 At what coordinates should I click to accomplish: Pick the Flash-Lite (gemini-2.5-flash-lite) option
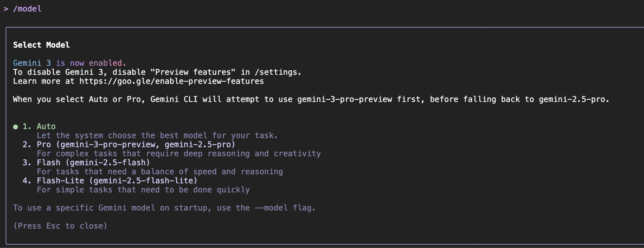(117, 181)
